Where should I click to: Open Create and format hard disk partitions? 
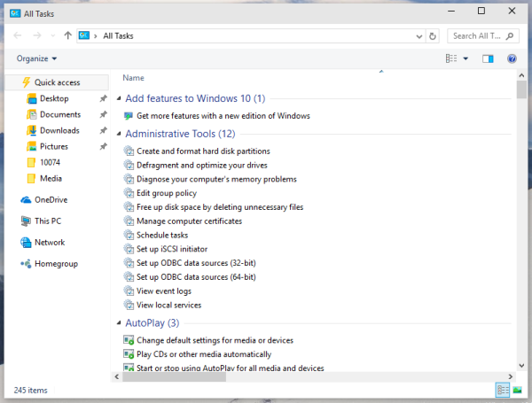click(203, 151)
